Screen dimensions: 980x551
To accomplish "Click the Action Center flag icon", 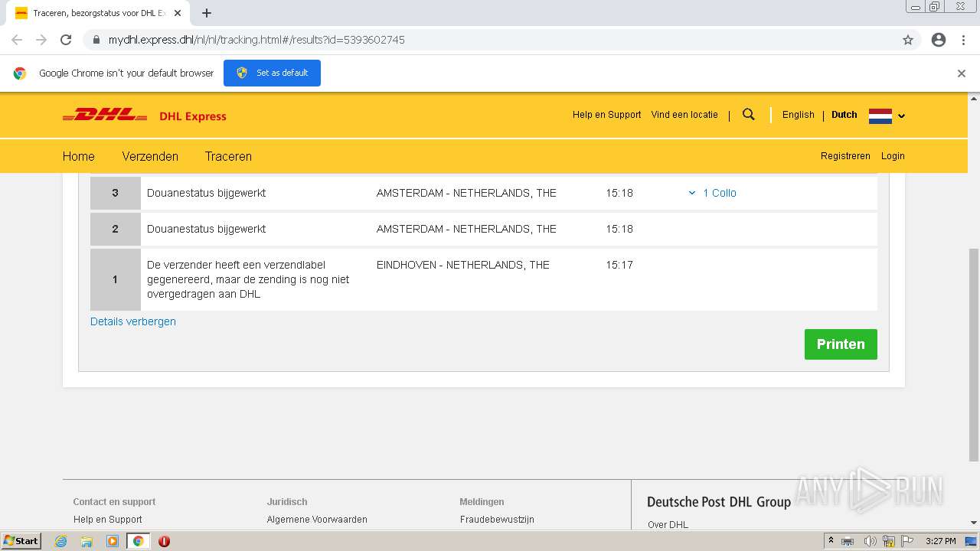I will [908, 541].
